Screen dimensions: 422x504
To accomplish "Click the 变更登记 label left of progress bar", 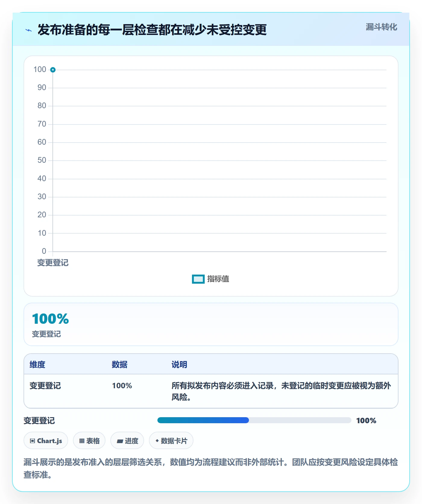I will (x=39, y=421).
